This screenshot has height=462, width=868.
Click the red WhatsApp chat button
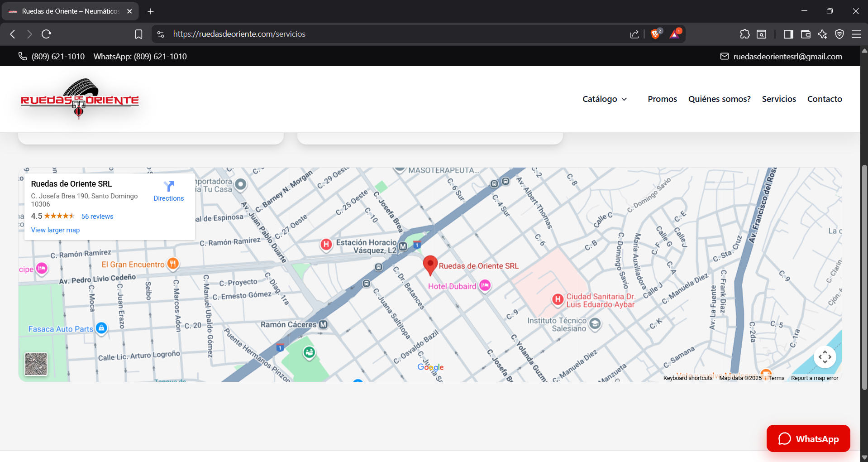tap(808, 438)
